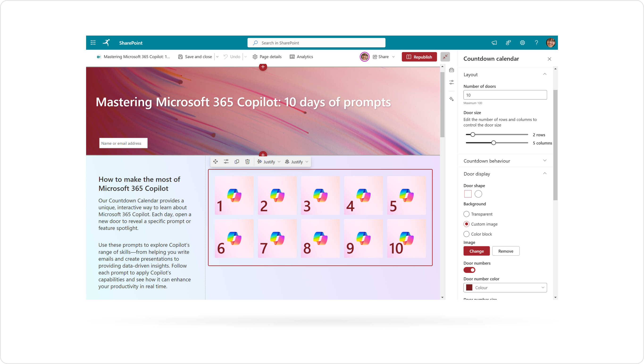Click the SharePoint app launcher icon
644x364 pixels.
(93, 43)
